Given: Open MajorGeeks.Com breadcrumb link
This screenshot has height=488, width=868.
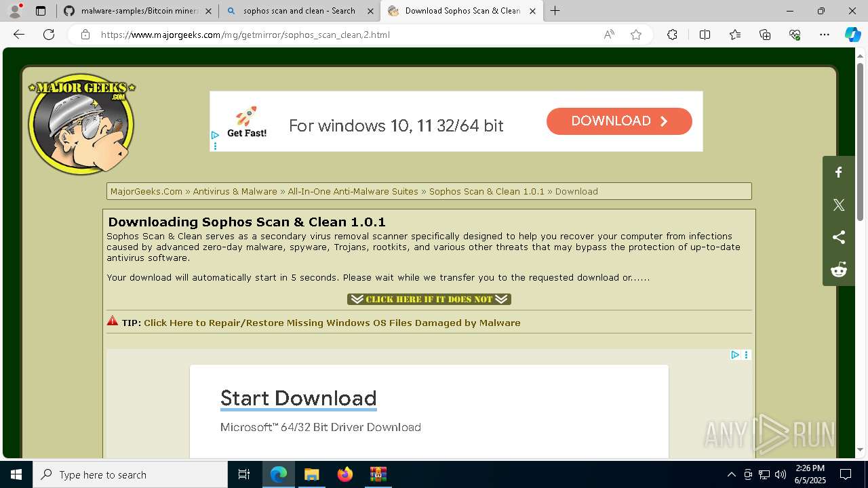Looking at the screenshot, I should pyautogui.click(x=146, y=192).
